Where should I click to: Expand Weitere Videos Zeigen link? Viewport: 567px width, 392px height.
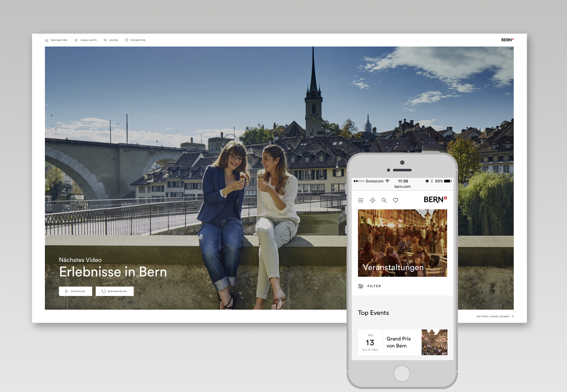coord(495,317)
